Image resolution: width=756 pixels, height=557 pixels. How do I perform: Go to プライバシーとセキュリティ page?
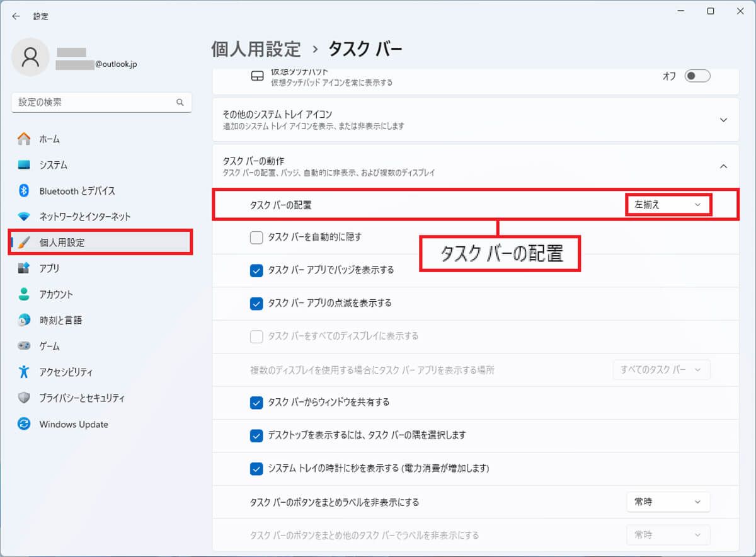[82, 398]
